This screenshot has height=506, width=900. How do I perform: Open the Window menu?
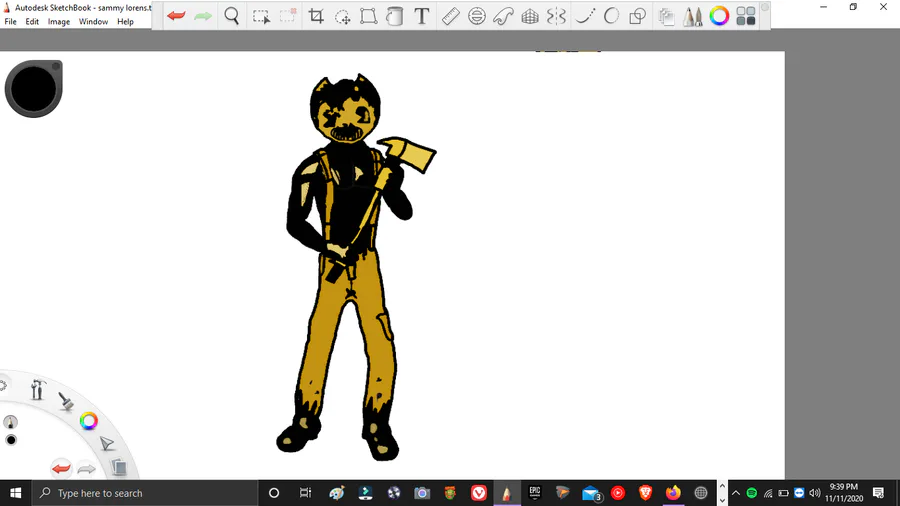[94, 22]
